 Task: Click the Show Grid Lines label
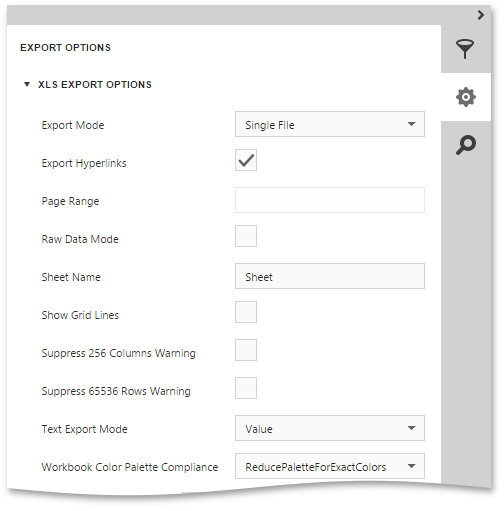pyautogui.click(x=80, y=315)
